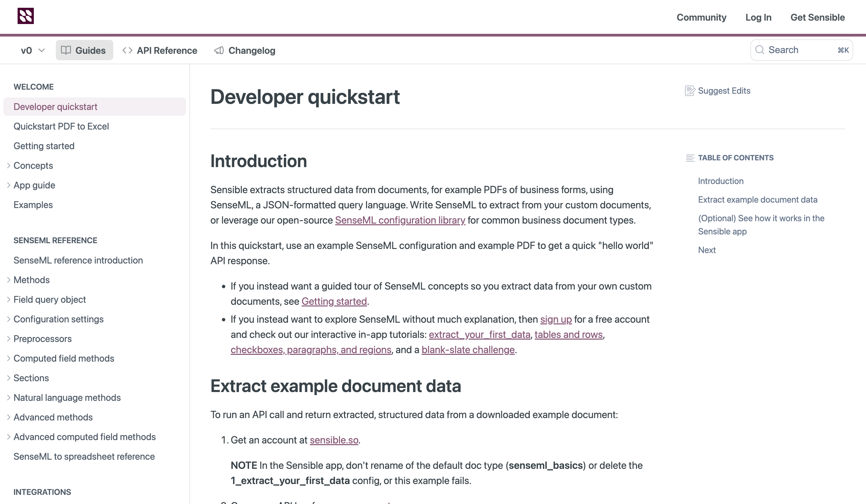Screen dimensions: 866x504
Task: Follow the blank-slate challenge link
Action: [468, 350]
